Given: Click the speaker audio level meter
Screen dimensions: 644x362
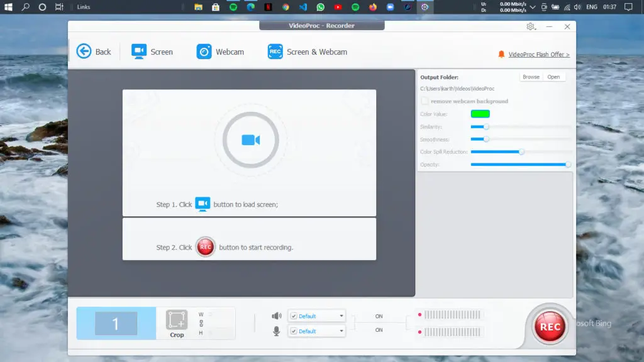Looking at the screenshot, I should pyautogui.click(x=452, y=315).
